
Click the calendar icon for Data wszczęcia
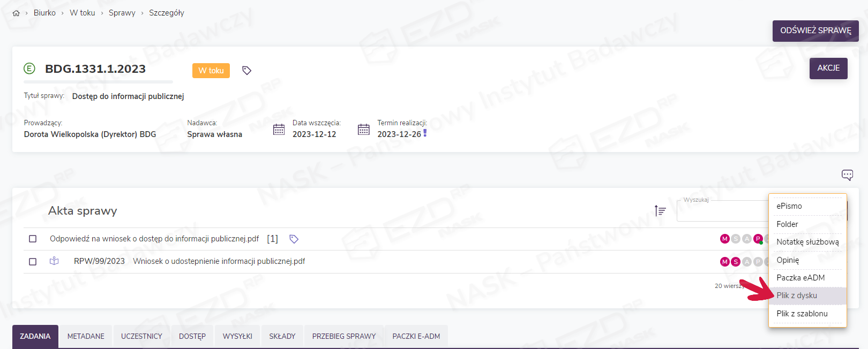279,130
